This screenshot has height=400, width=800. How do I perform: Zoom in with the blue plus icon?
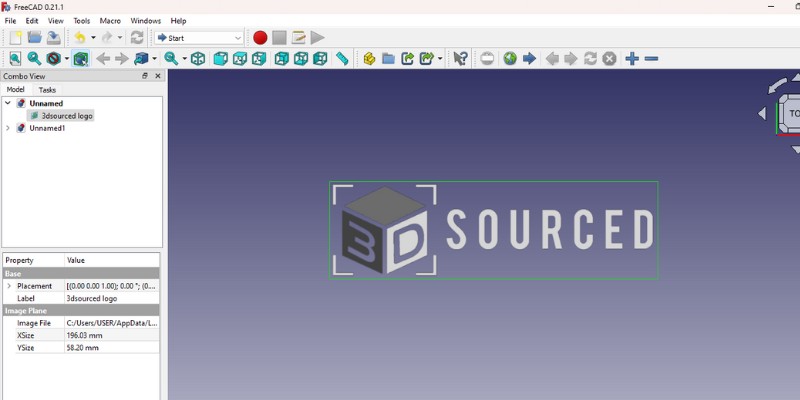click(x=632, y=59)
